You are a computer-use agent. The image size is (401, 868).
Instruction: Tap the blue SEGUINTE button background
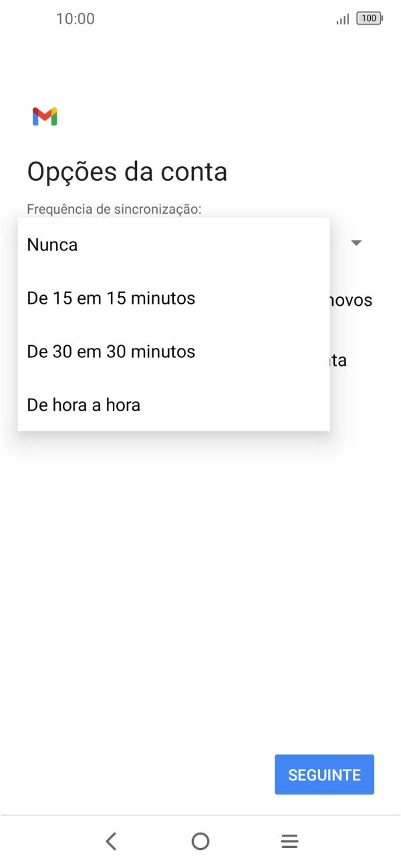coord(324,774)
